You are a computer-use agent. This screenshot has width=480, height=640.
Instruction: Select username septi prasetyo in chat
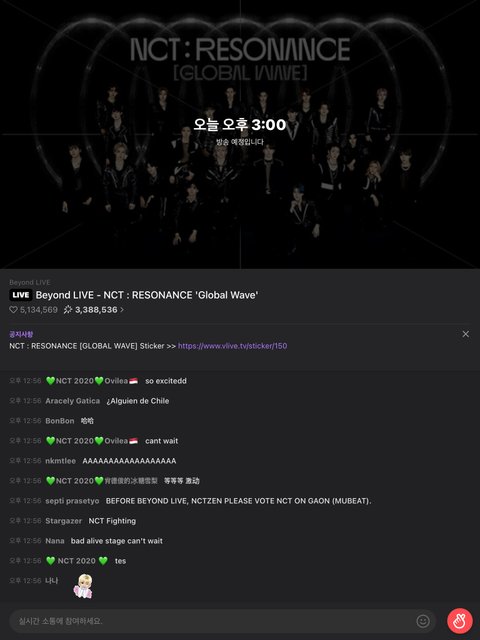click(72, 501)
